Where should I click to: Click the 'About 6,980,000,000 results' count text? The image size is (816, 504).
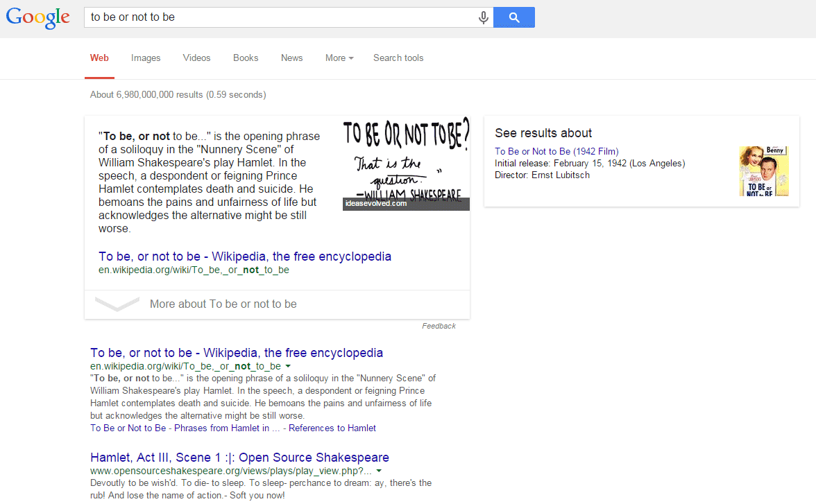178,95
